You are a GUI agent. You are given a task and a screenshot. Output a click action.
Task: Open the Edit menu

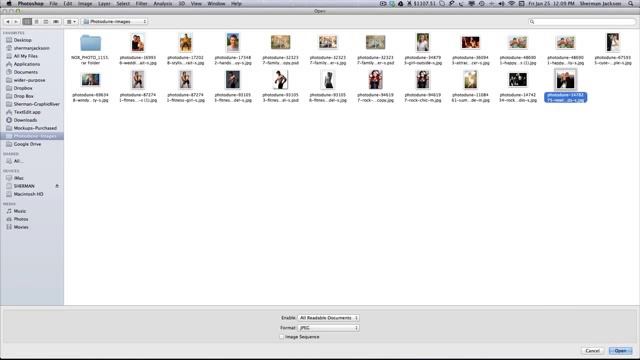point(68,4)
